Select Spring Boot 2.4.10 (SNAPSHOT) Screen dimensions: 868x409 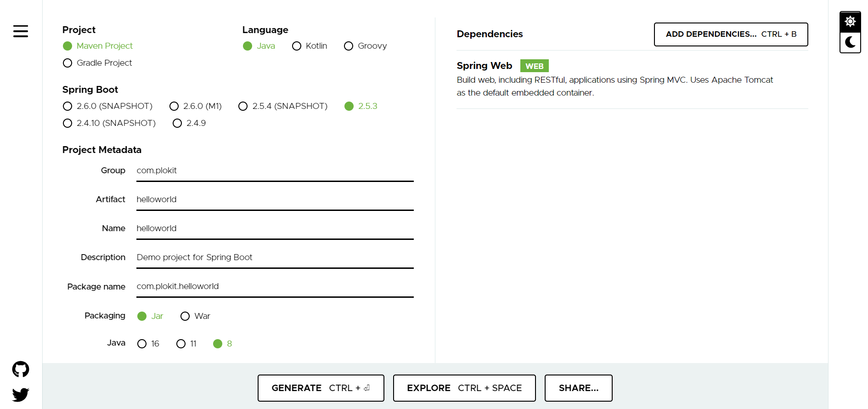coord(109,123)
